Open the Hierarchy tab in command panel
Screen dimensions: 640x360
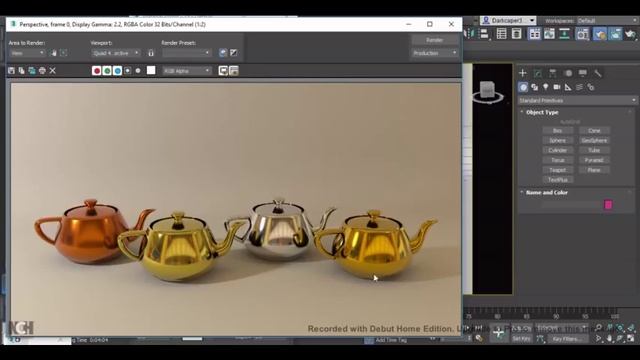(553, 73)
